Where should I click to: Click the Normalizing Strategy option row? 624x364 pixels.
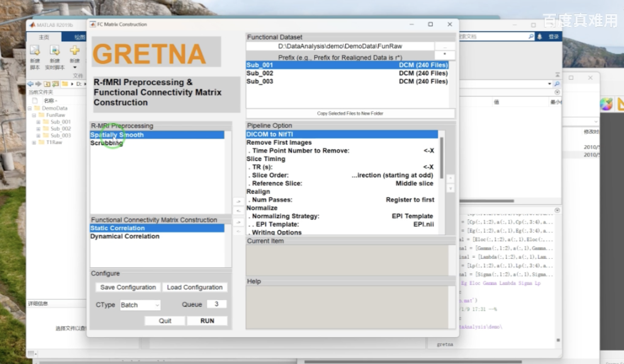pyautogui.click(x=342, y=216)
